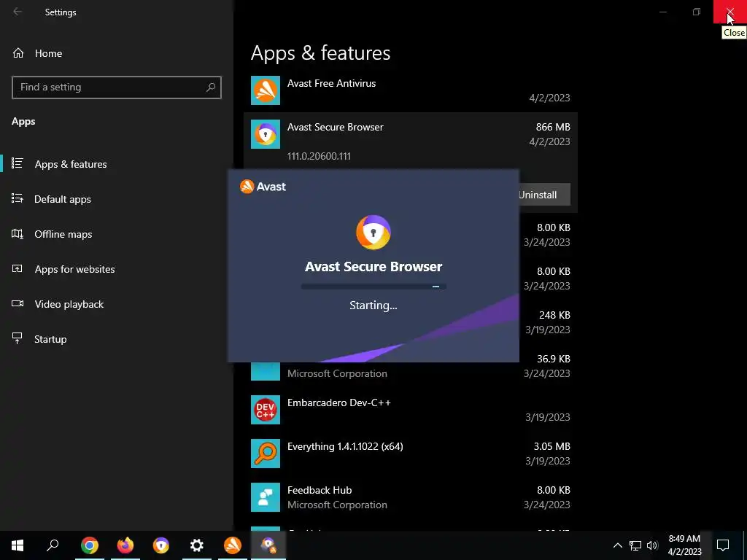Click the Avast Free Antivirus app icon
Image resolution: width=747 pixels, height=560 pixels.
[x=266, y=90]
